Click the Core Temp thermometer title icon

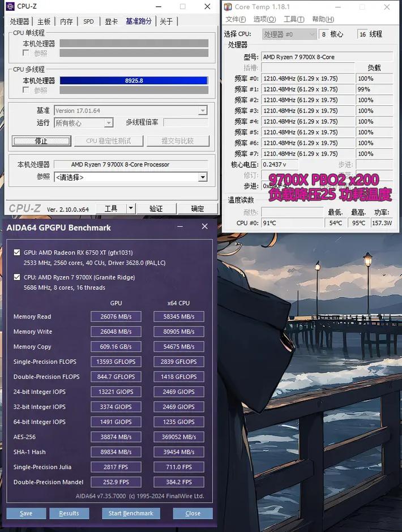coord(228,7)
